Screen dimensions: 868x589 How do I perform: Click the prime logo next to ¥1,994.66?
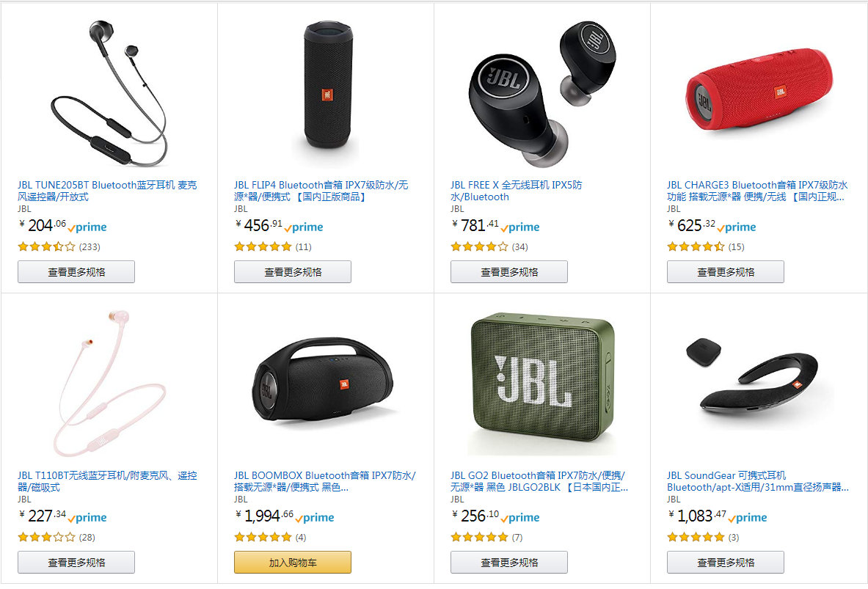click(315, 518)
